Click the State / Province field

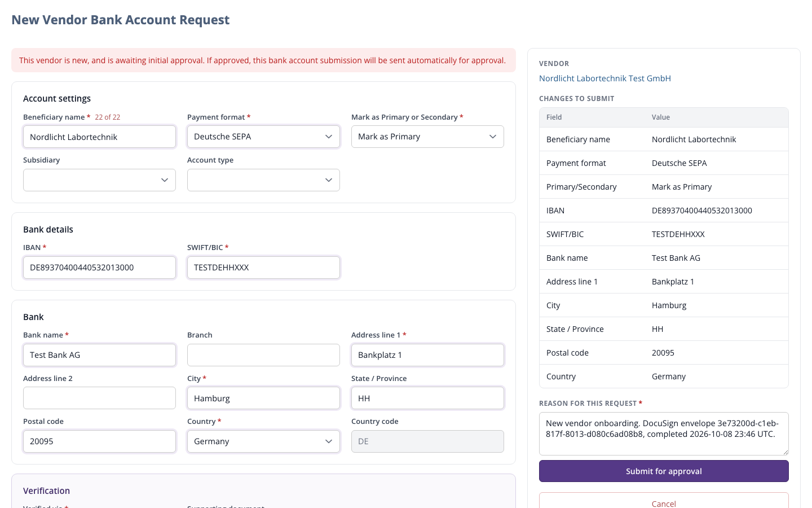tap(427, 398)
